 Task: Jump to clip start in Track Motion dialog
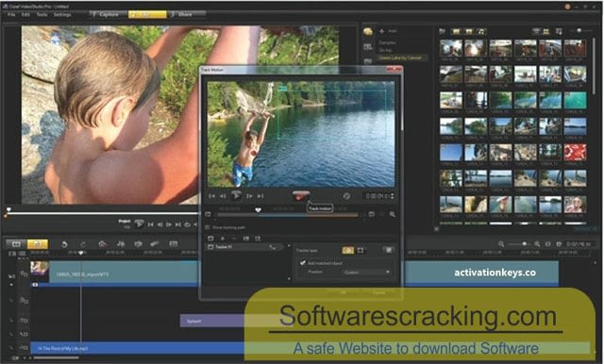point(211,196)
